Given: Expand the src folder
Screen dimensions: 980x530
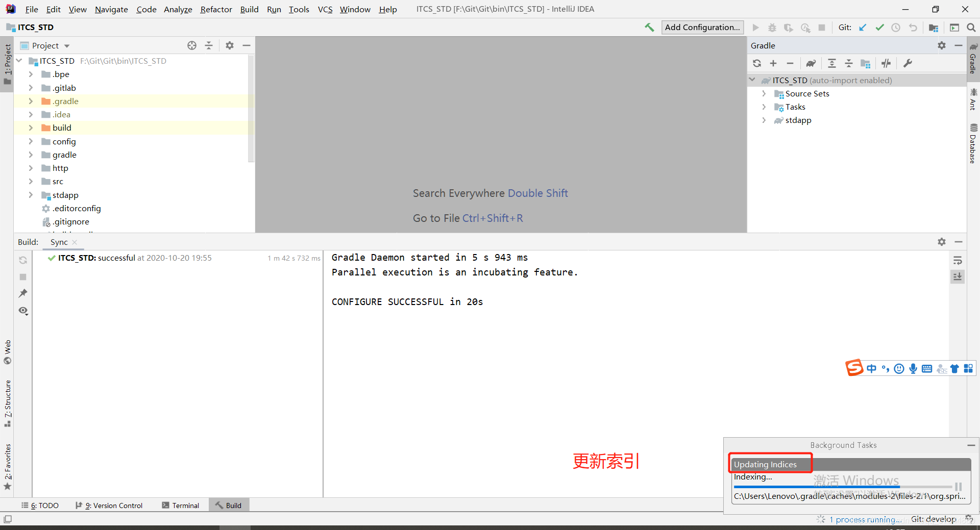Looking at the screenshot, I should (31, 181).
